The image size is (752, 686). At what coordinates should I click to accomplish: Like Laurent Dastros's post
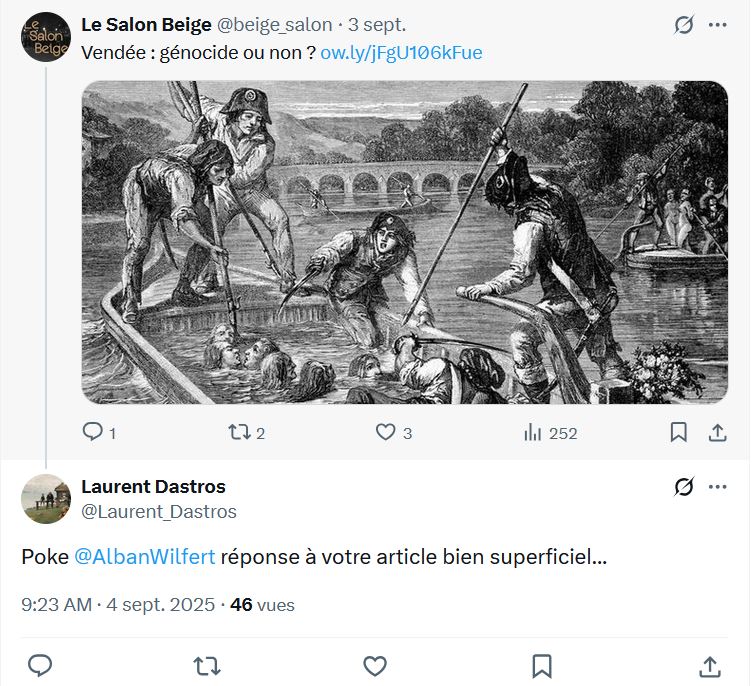[374, 665]
